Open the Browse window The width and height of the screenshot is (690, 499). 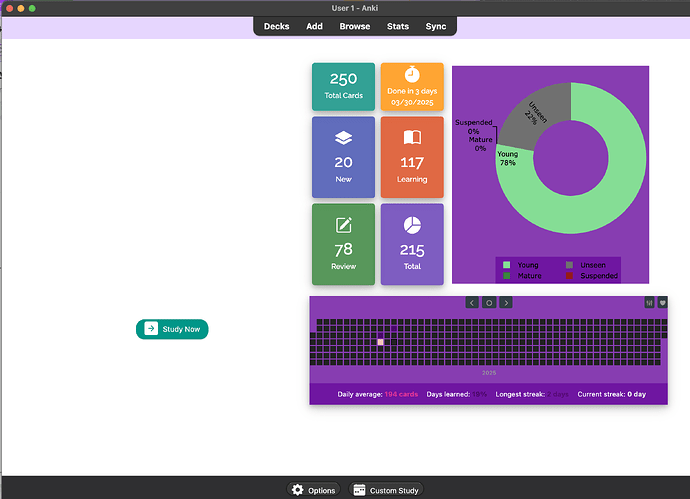355,26
